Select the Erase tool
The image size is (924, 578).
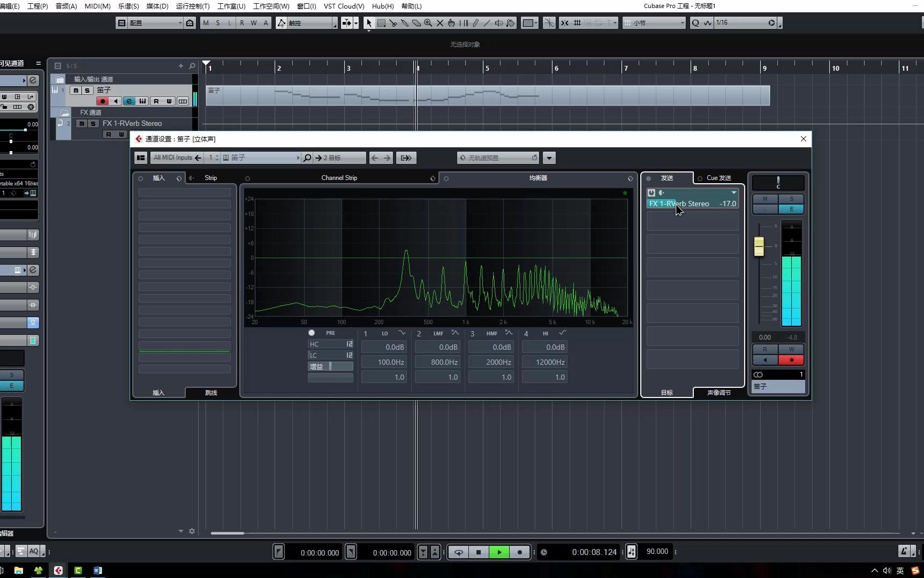pos(416,23)
